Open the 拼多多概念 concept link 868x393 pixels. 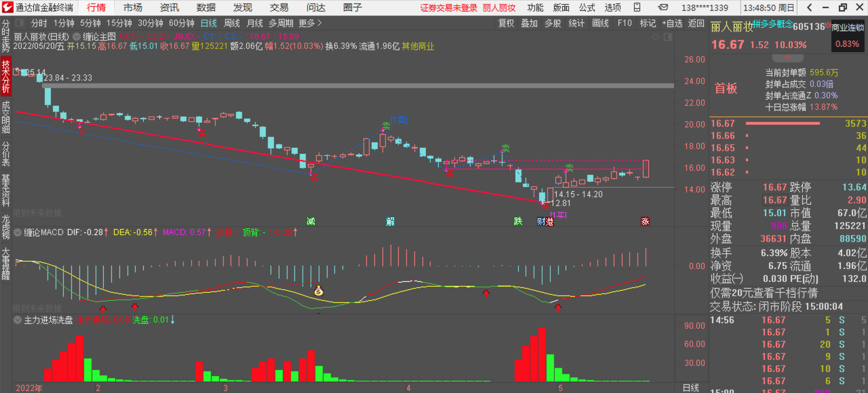(x=772, y=24)
